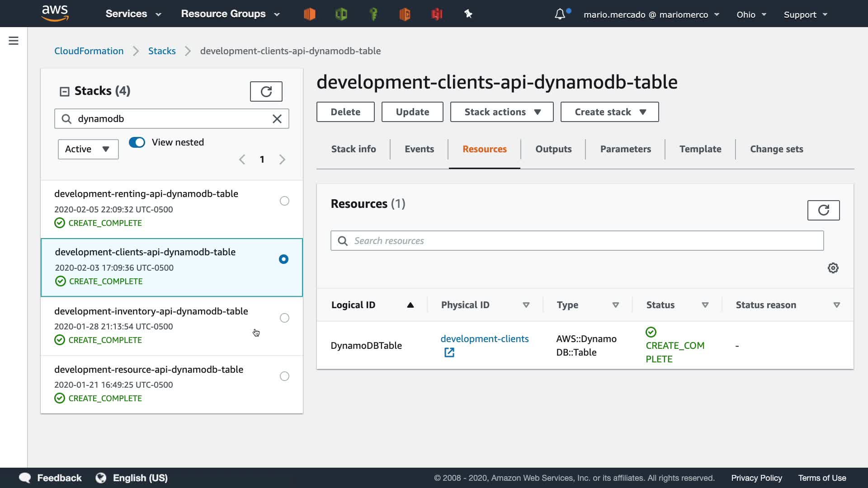Switch to the Events tab
Viewport: 868px width, 488px height.
[x=419, y=149]
